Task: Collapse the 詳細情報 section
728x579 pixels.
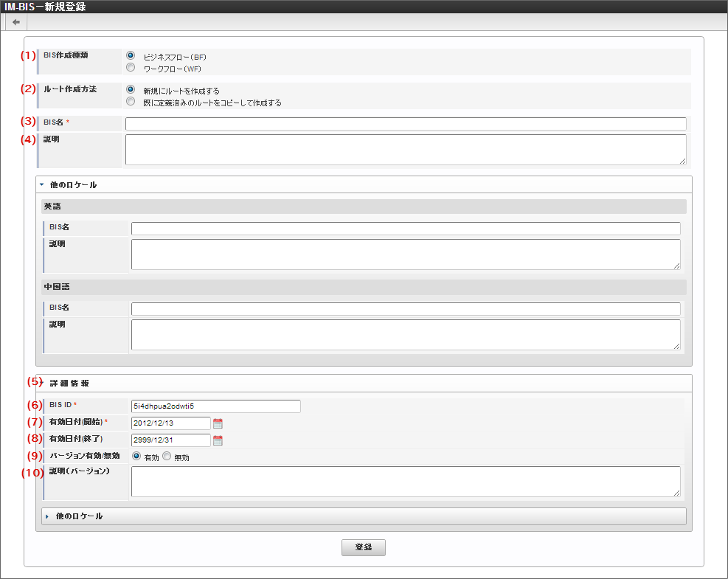Action: [x=364, y=384]
